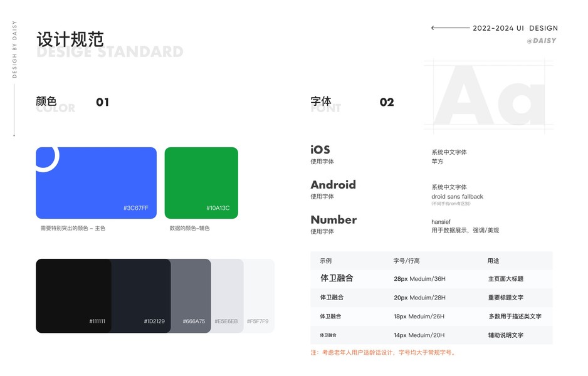This screenshot has height=376, width=588.
Task: Click "使用字体" under the Android heading
Action: [322, 196]
